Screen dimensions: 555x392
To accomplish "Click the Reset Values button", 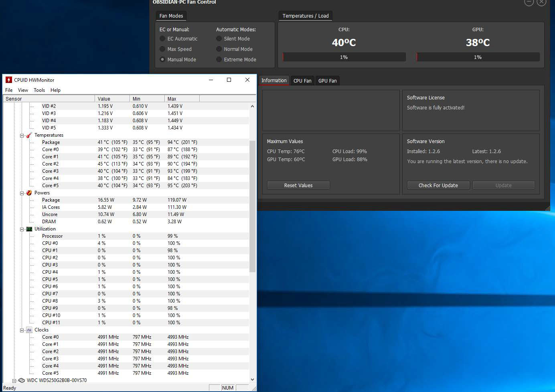I will tap(298, 185).
